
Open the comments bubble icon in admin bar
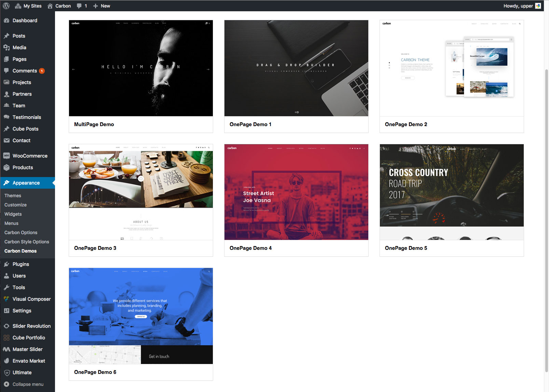[79, 6]
